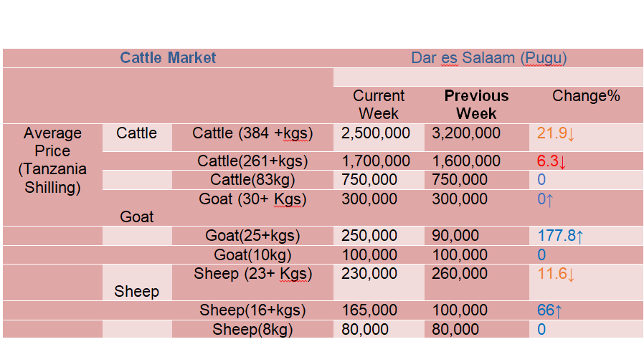The image size is (644, 362).
Task: Select the Change% column header
Action: click(586, 96)
